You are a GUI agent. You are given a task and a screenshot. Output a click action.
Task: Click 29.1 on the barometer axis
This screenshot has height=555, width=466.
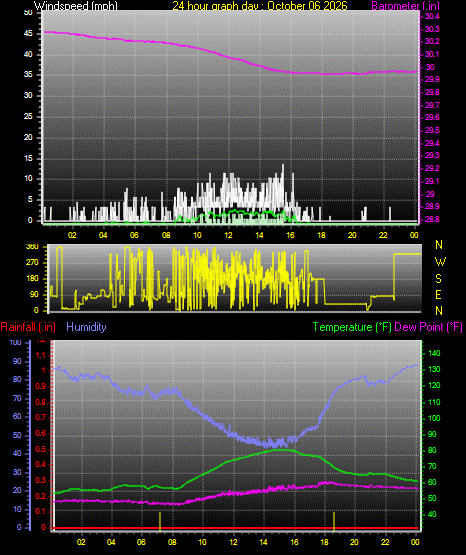pyautogui.click(x=432, y=181)
